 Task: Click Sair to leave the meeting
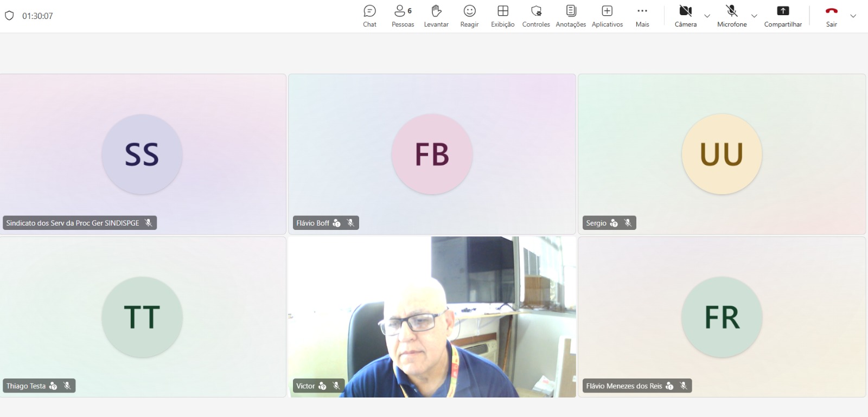pyautogui.click(x=831, y=16)
